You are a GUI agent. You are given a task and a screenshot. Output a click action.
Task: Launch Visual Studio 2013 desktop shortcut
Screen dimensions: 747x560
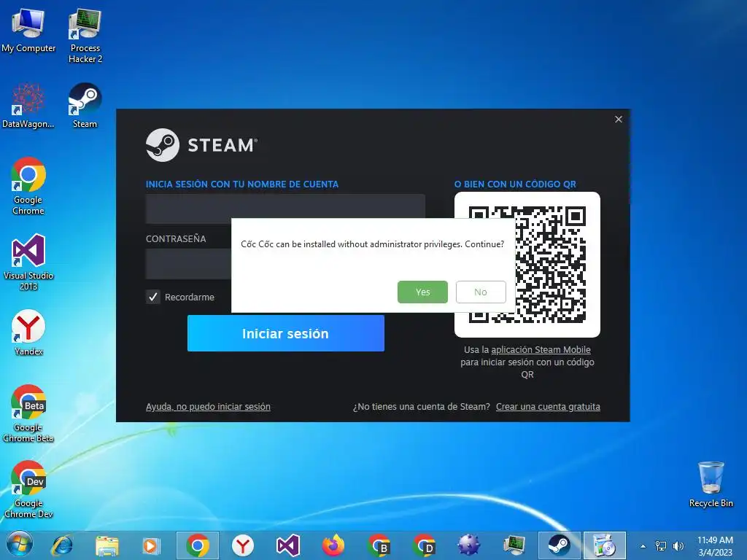28,262
